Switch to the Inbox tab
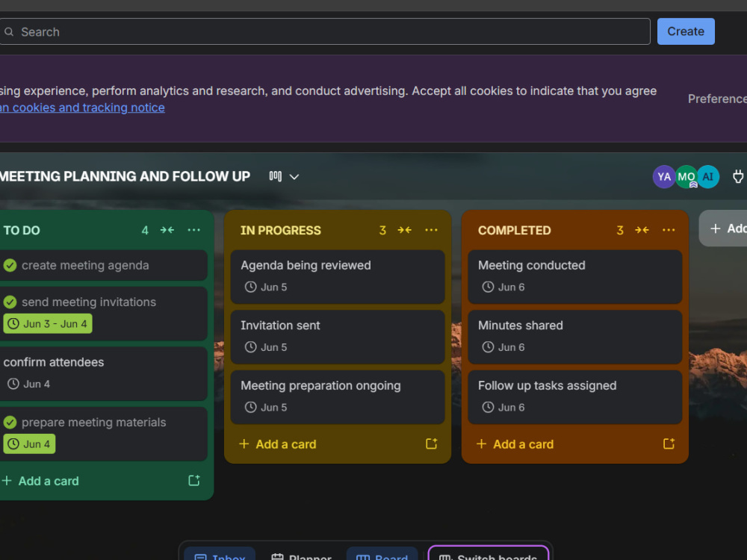 tap(220, 555)
